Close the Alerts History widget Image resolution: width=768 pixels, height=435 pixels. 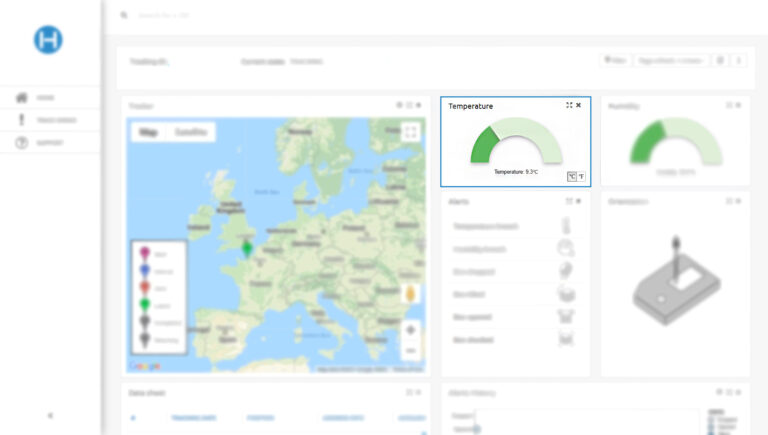tap(739, 392)
